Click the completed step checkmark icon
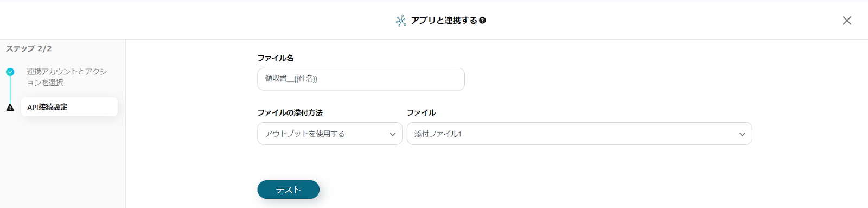Screen dimensions: 868x208 click(10, 72)
